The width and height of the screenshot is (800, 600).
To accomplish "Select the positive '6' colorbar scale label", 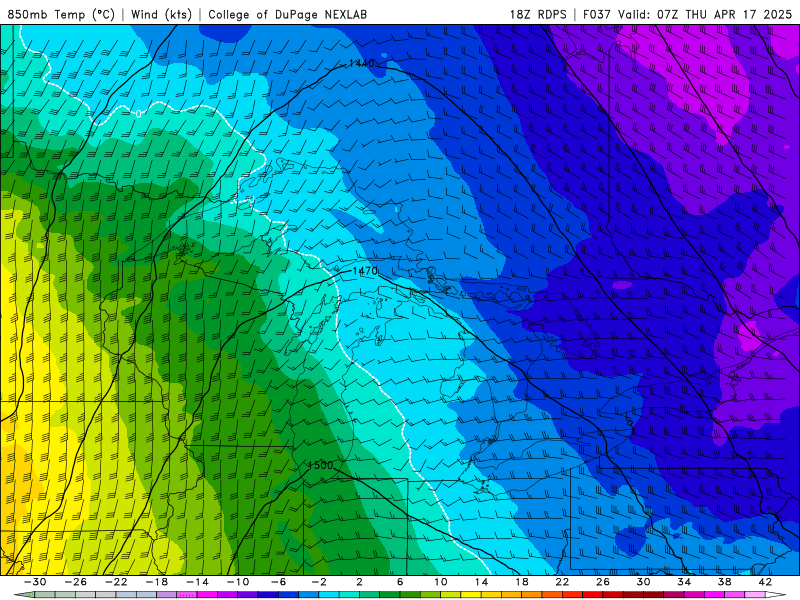I will pyautogui.click(x=400, y=582).
